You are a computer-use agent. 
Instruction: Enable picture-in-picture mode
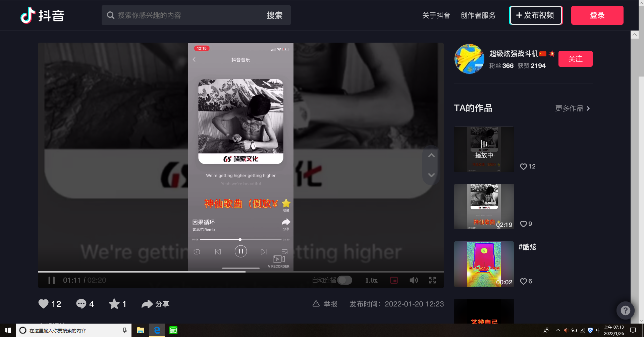pos(394,280)
